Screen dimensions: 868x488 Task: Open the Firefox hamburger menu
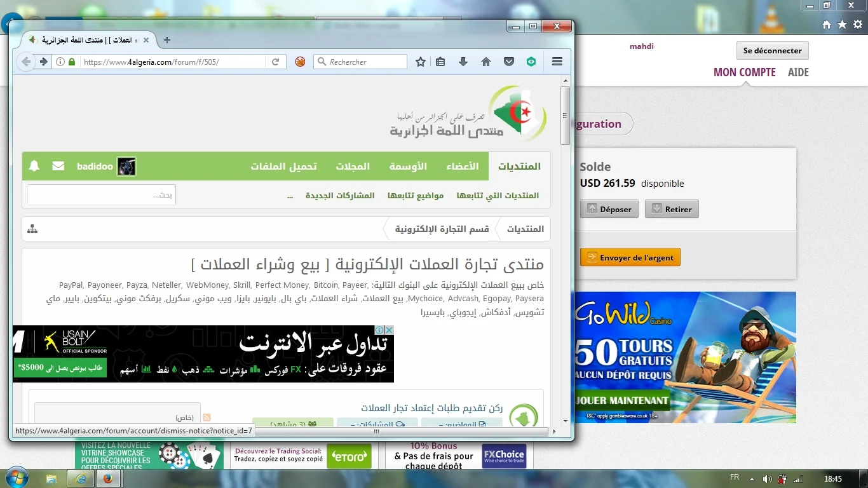click(557, 62)
